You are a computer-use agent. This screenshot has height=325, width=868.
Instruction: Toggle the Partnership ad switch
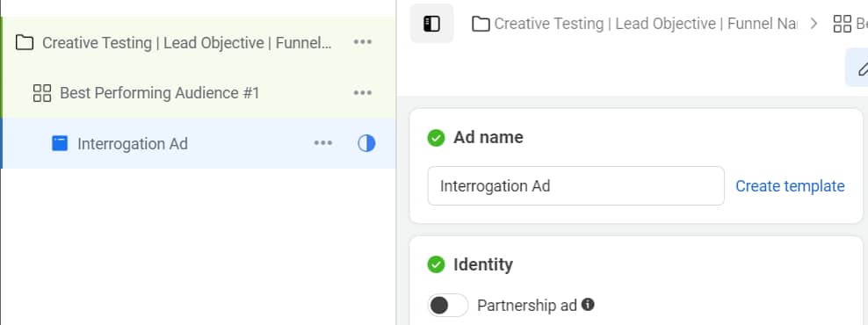tap(448, 305)
